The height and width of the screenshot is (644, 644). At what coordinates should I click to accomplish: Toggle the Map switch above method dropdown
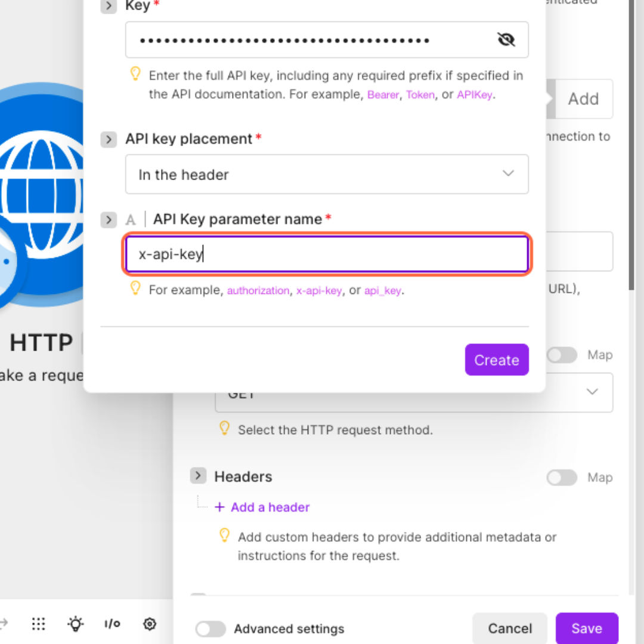coord(562,355)
